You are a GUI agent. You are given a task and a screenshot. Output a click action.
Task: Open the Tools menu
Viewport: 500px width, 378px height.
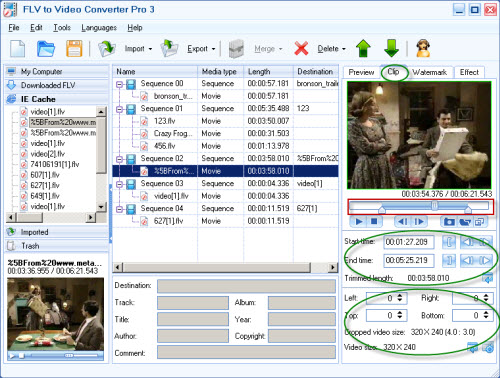click(x=62, y=28)
